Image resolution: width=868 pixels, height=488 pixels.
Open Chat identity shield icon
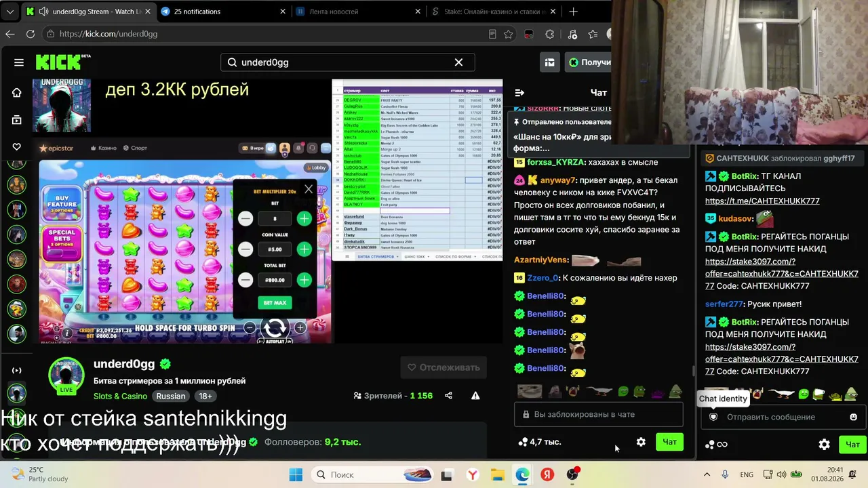[713, 417]
